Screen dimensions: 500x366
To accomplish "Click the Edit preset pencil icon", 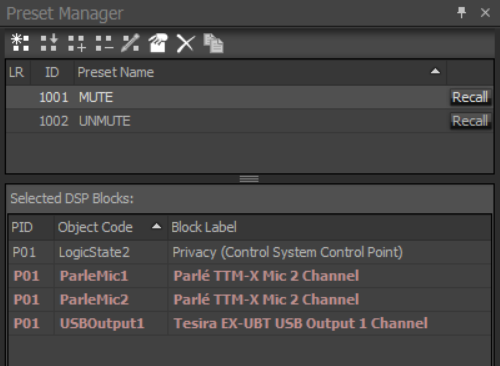I will (x=130, y=43).
